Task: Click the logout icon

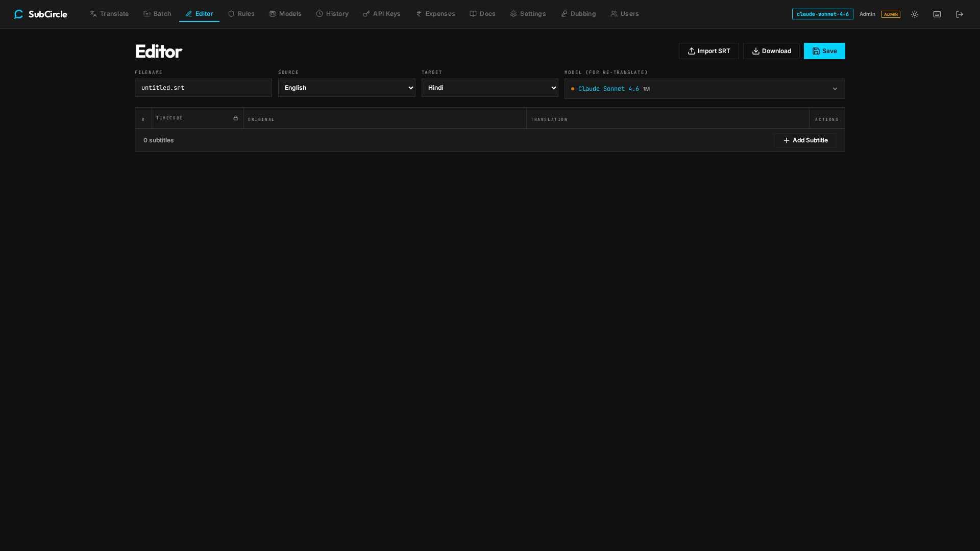Action: tap(960, 14)
